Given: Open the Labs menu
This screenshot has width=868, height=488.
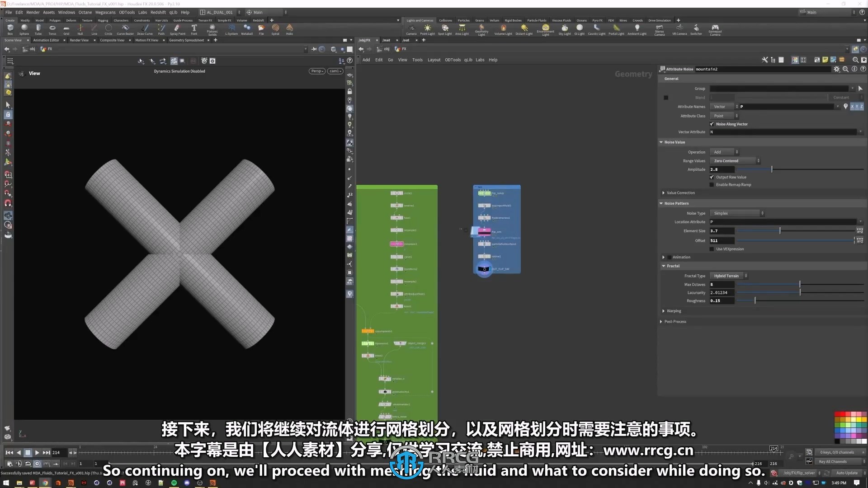Looking at the screenshot, I should click(142, 12).
